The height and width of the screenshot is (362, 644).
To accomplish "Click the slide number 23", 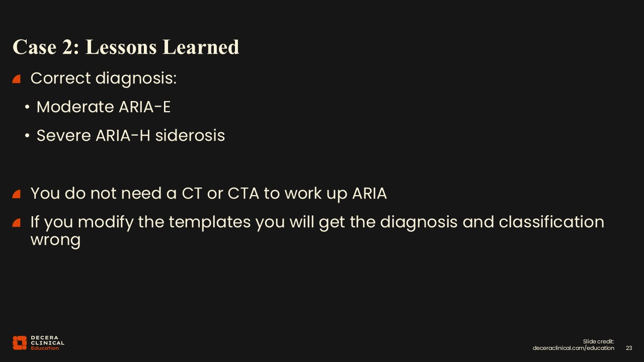I will click(x=629, y=348).
